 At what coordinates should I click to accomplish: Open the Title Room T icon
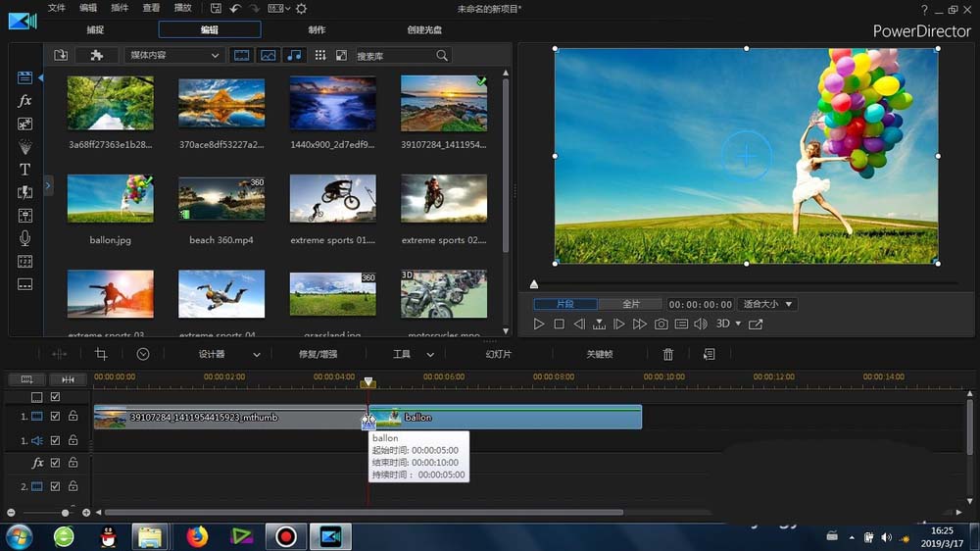pyautogui.click(x=25, y=170)
